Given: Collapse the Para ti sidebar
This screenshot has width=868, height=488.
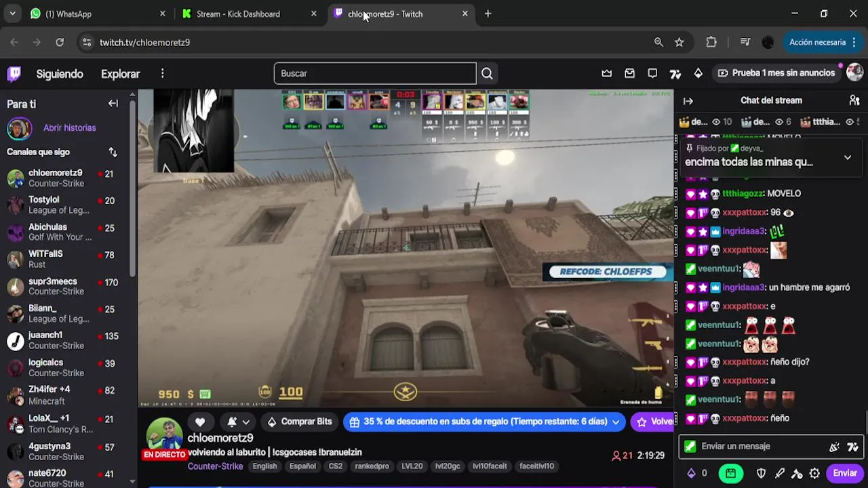Looking at the screenshot, I should [113, 104].
